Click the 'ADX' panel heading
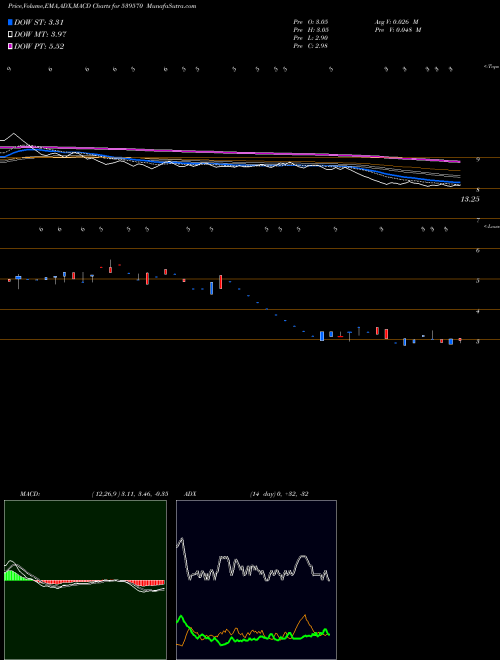Image resolution: width=500 pixels, height=660 pixels. [x=191, y=494]
